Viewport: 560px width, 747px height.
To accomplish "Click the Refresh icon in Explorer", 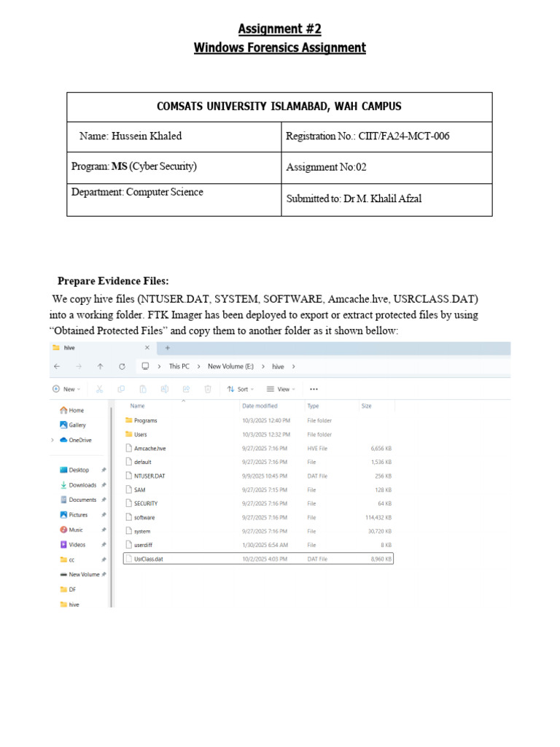I will point(122,366).
